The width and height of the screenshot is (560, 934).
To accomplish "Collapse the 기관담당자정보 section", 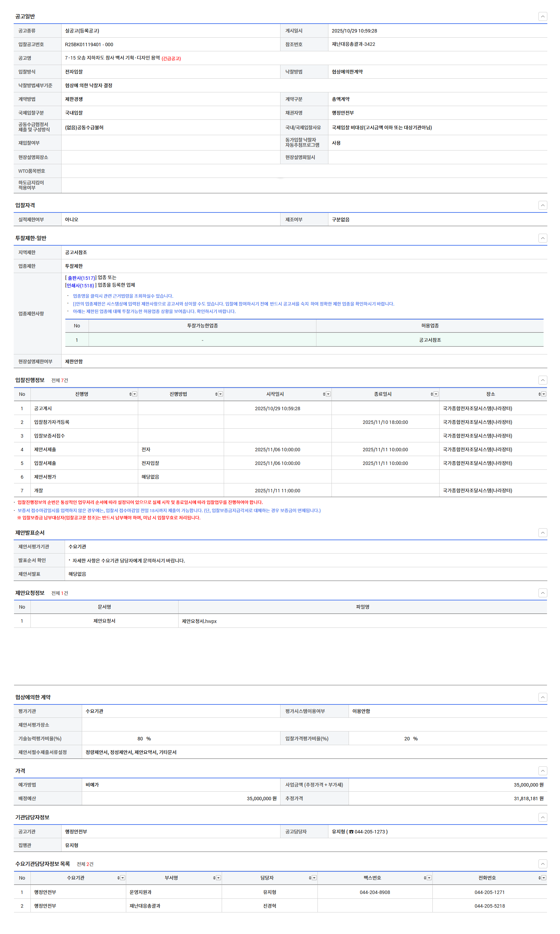I will 542,817.
